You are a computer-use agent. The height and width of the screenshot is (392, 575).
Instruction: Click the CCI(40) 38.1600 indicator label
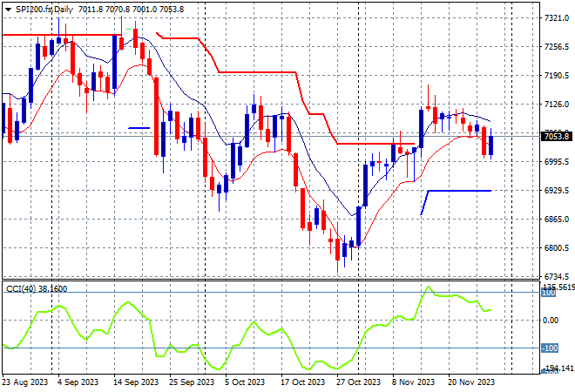(37, 289)
